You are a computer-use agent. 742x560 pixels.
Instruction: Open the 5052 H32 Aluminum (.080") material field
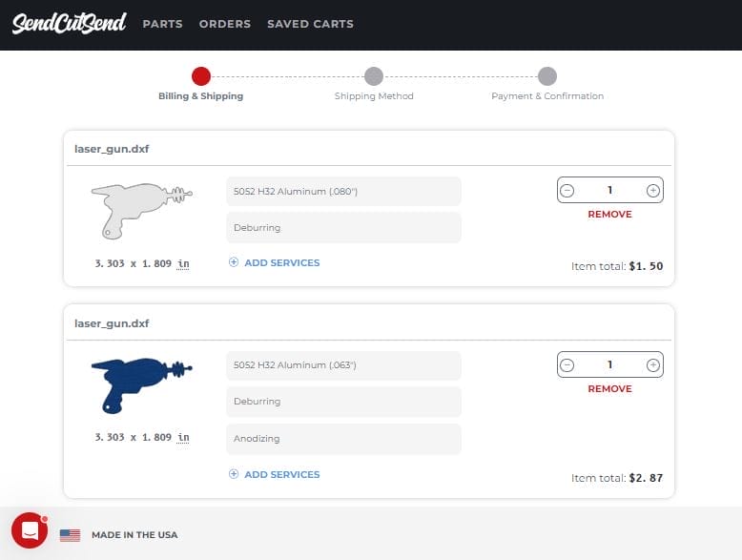343,191
